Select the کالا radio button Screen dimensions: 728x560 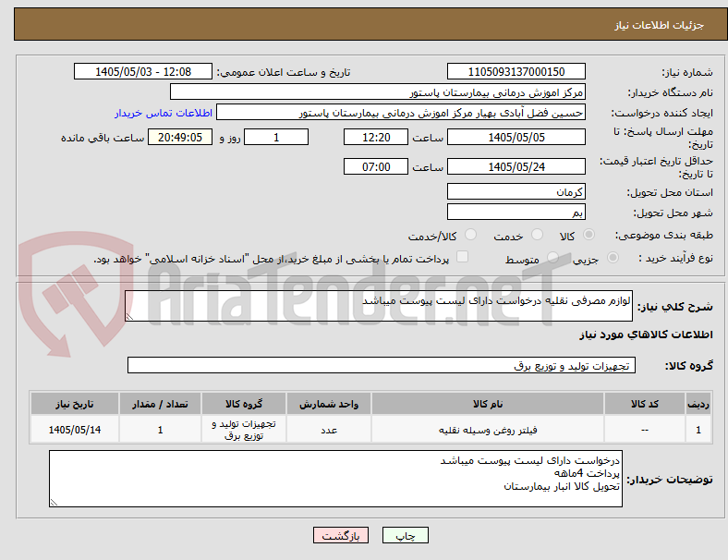pos(588,235)
